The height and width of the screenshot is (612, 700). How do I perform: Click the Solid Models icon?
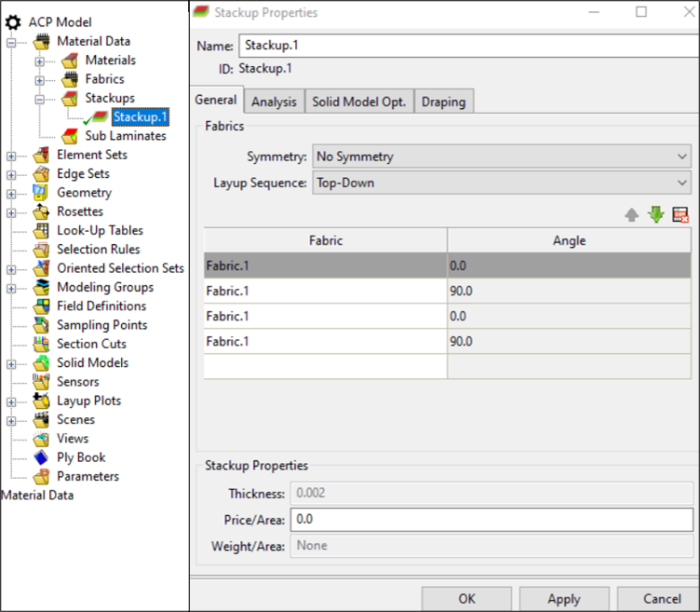pyautogui.click(x=42, y=362)
